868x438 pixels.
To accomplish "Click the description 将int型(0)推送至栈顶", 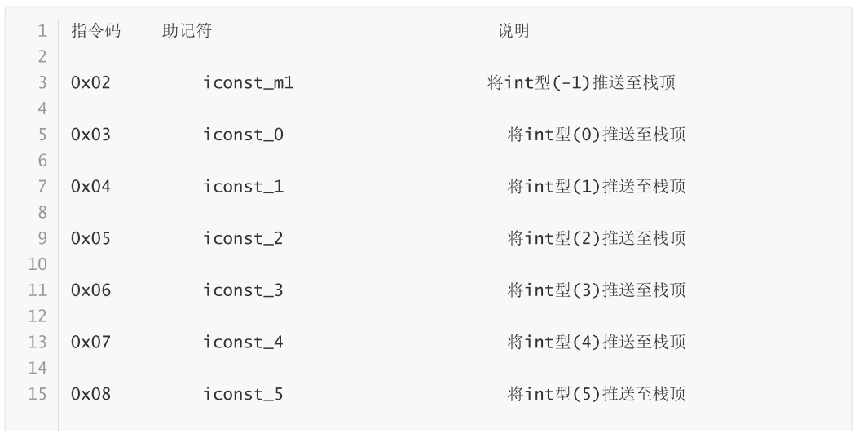I will (x=595, y=135).
